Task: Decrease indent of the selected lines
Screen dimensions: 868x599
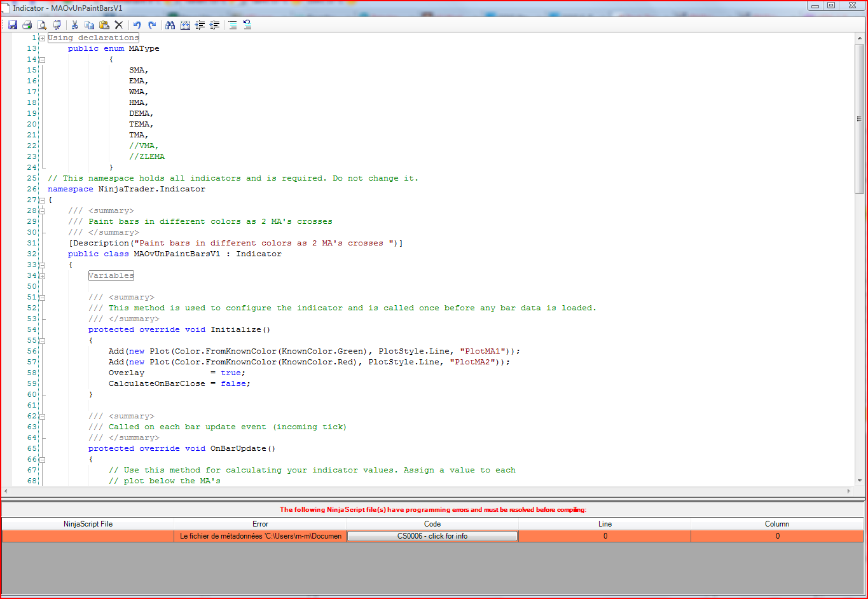Action: (x=200, y=25)
